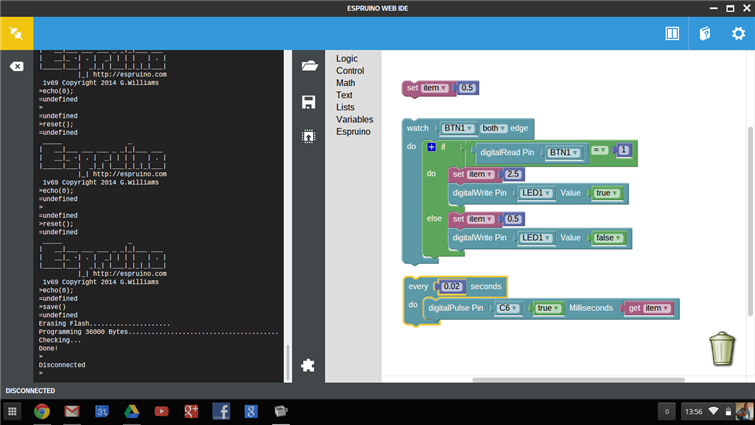
Task: Open Google Calendar from the shelf
Action: (x=102, y=412)
